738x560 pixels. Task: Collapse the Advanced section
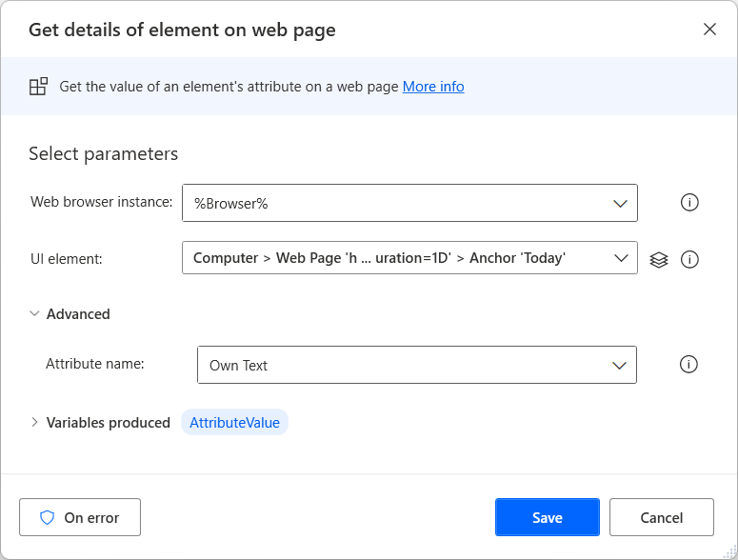click(34, 313)
